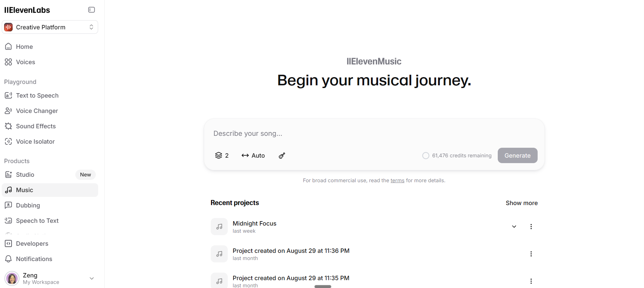Viewport: 644px width, 288px height.
Task: Click Show more recent projects
Action: tap(522, 203)
